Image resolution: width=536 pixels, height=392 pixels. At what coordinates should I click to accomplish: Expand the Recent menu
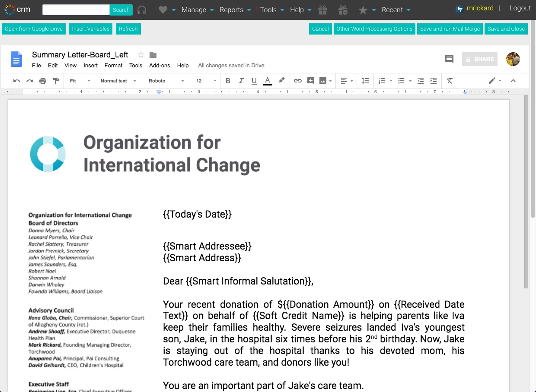[396, 9]
